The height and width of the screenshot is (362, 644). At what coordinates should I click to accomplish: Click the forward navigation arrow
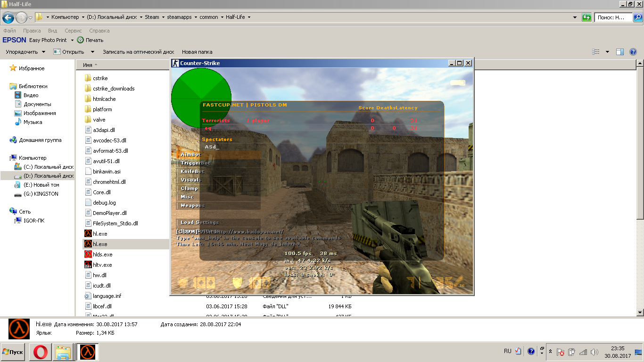point(22,18)
